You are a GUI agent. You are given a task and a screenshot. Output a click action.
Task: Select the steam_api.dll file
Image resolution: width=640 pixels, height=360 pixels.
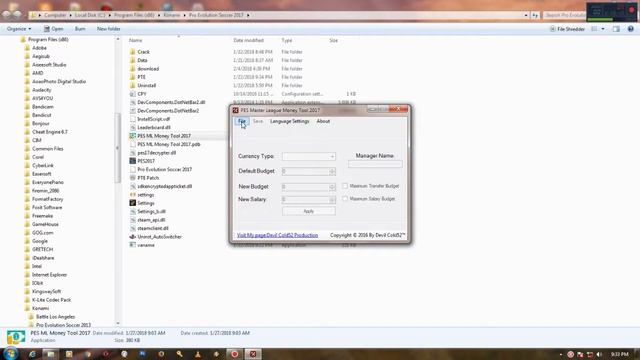point(151,220)
